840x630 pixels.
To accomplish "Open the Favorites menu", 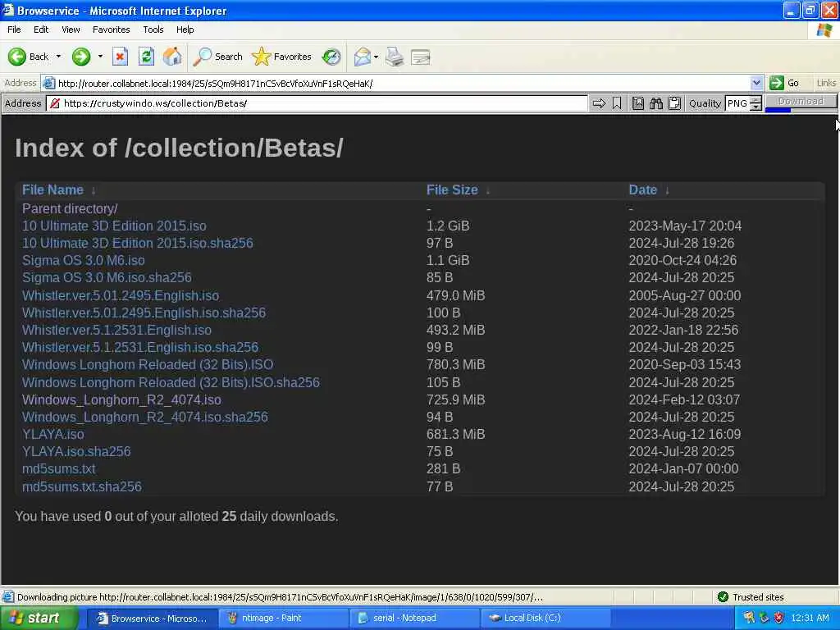I will click(111, 30).
